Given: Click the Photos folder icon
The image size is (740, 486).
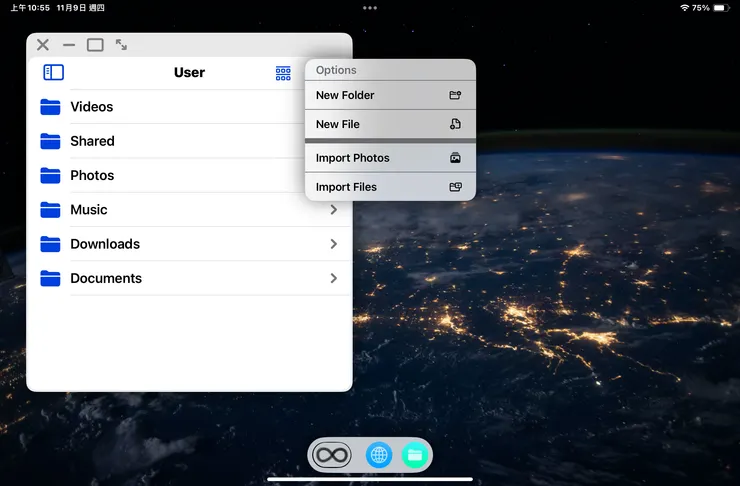Looking at the screenshot, I should 50,176.
